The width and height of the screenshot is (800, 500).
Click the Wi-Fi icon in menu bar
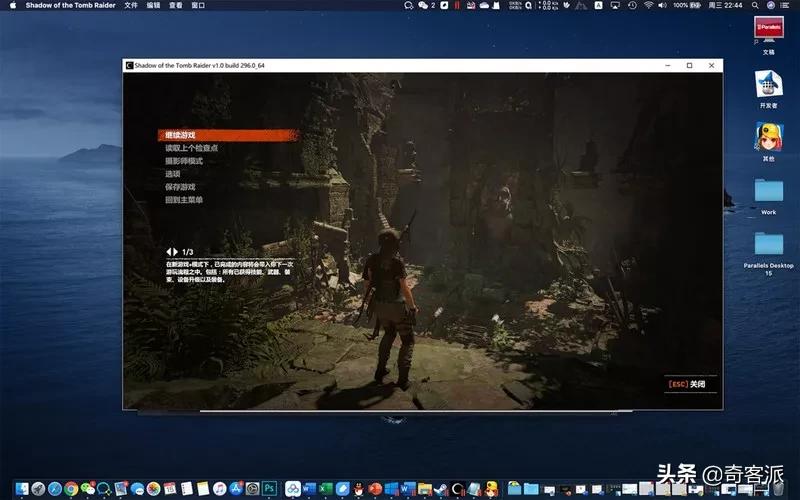pyautogui.click(x=648, y=5)
